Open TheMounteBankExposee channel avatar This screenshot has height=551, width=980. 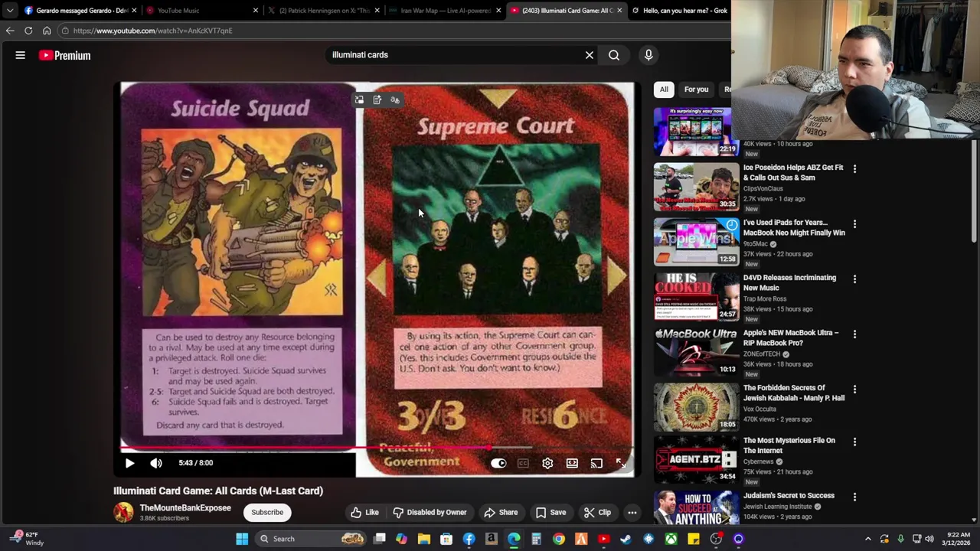[123, 513]
